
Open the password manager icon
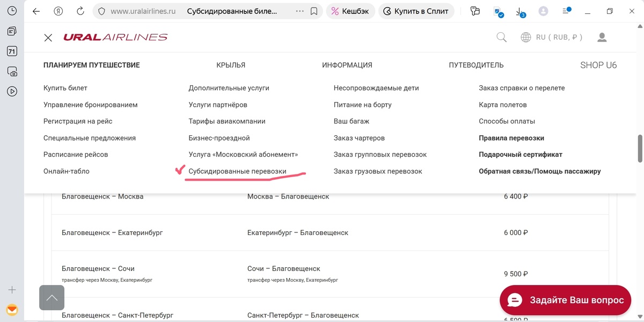click(x=475, y=11)
